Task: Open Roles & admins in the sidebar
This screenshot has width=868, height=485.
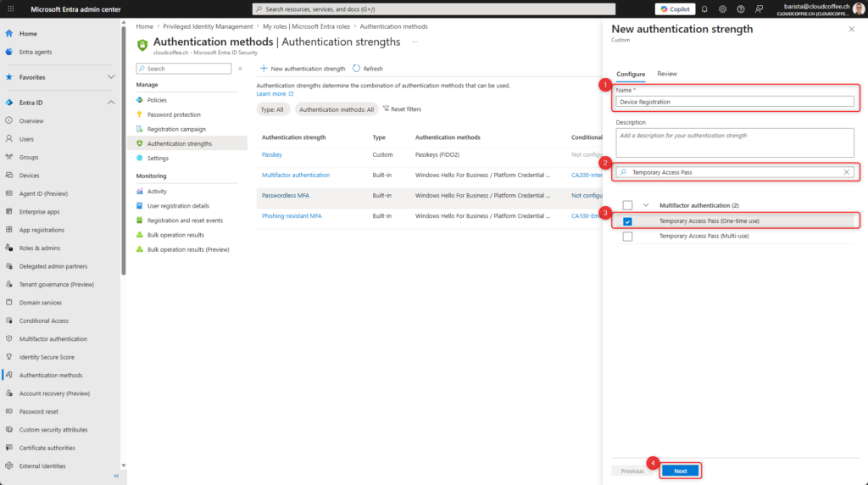Action: 40,248
